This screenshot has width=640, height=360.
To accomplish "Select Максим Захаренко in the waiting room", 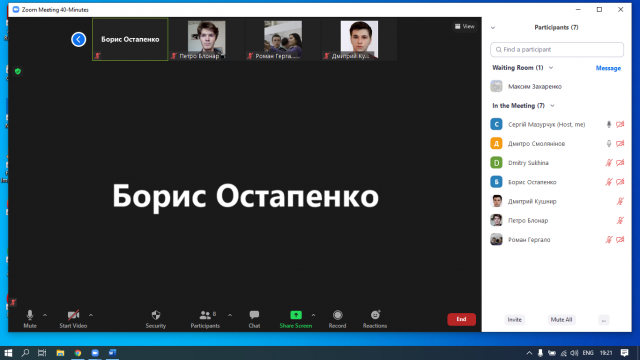I will [557, 87].
